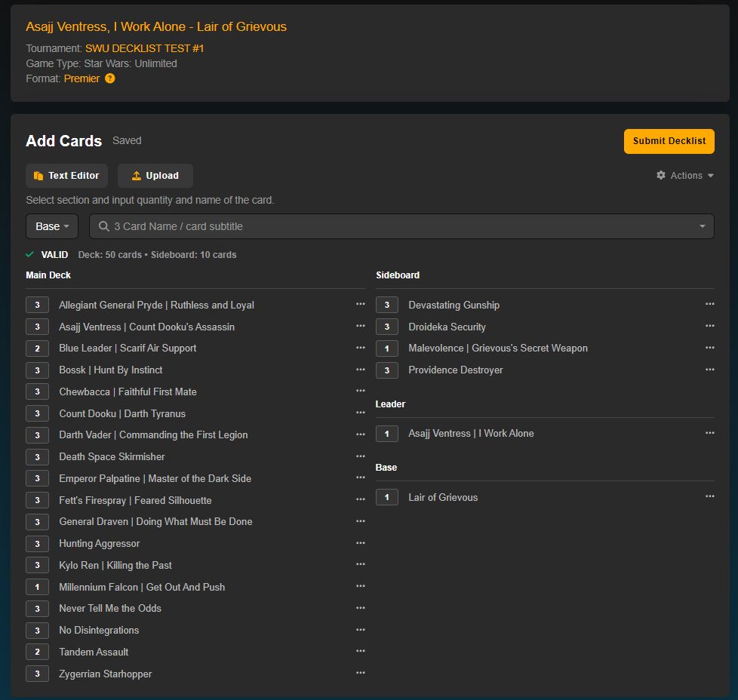Open options menu for Millennium Falcon row
Image resolution: width=738 pixels, height=700 pixels.
click(x=361, y=587)
